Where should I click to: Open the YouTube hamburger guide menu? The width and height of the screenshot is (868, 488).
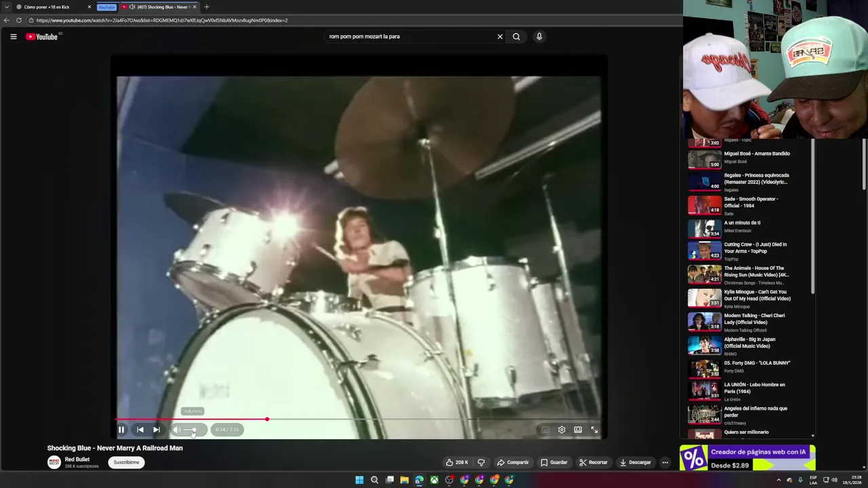[14, 37]
